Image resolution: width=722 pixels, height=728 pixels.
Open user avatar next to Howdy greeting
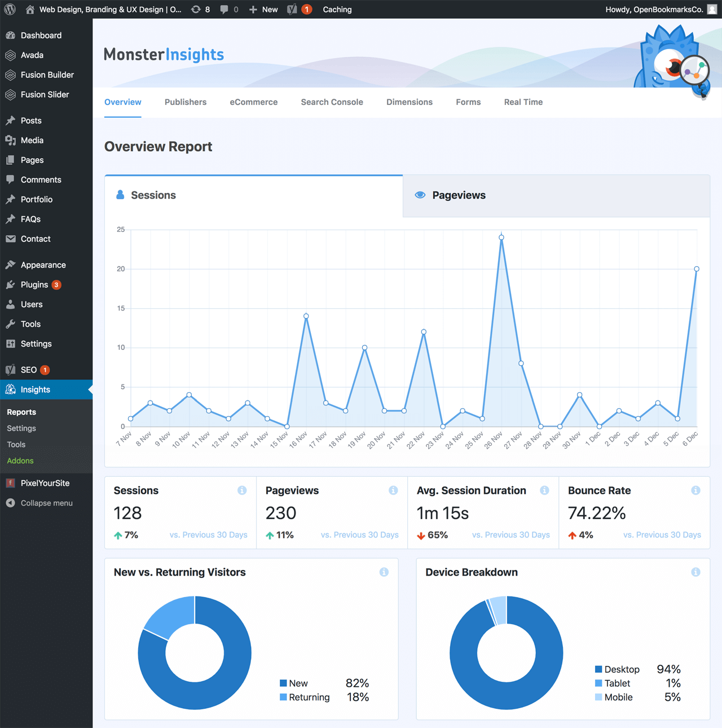click(712, 9)
